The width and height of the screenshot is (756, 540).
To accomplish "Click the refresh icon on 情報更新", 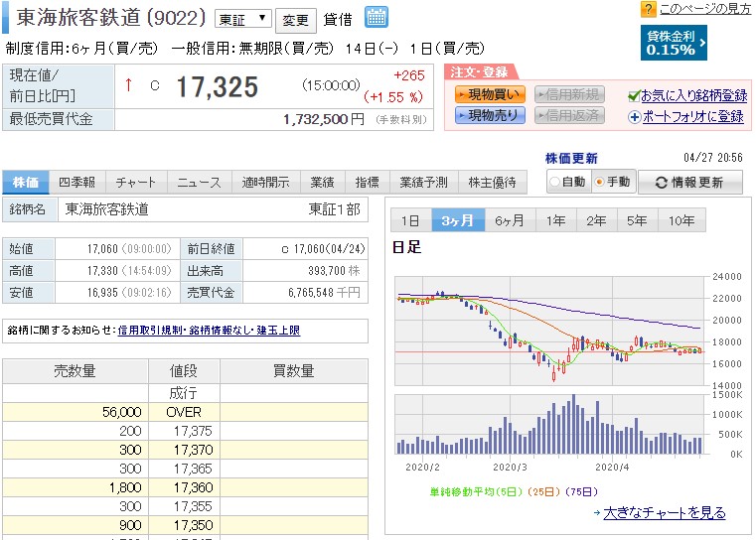I will pos(661,183).
